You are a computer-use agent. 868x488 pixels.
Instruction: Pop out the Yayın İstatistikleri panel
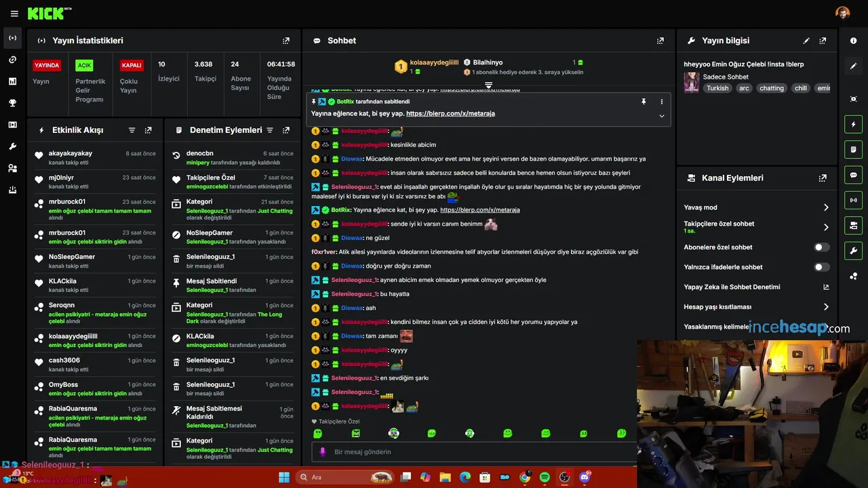point(286,41)
